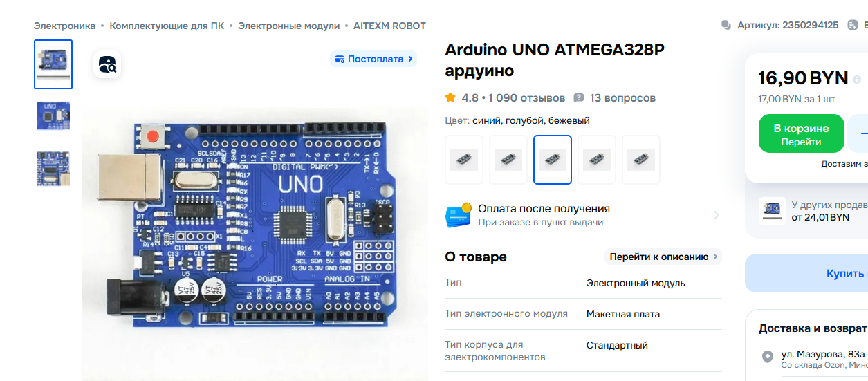
Task: Click the delivery location pin icon
Action: tap(767, 357)
